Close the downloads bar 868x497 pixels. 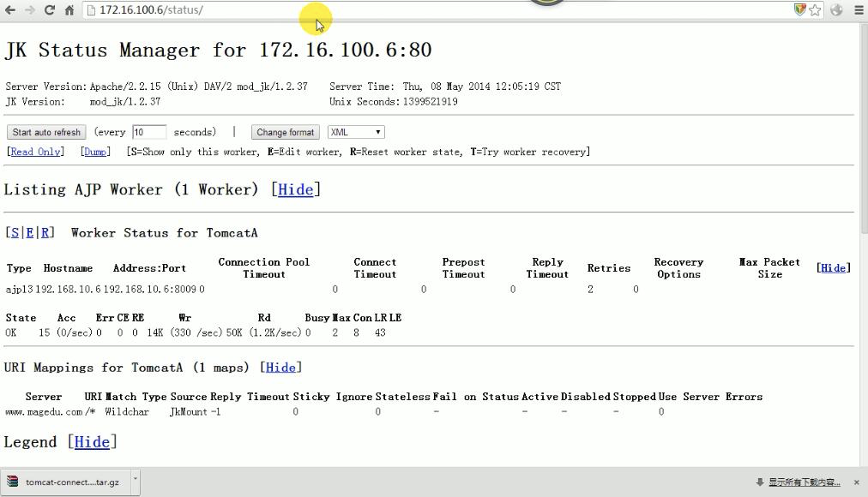tap(856, 482)
